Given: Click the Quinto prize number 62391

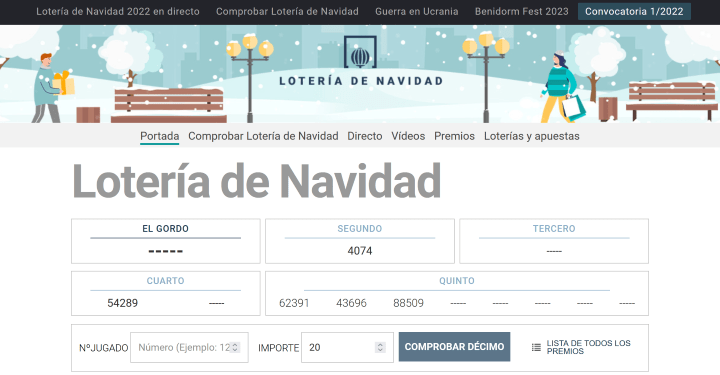Looking at the screenshot, I should point(294,303).
